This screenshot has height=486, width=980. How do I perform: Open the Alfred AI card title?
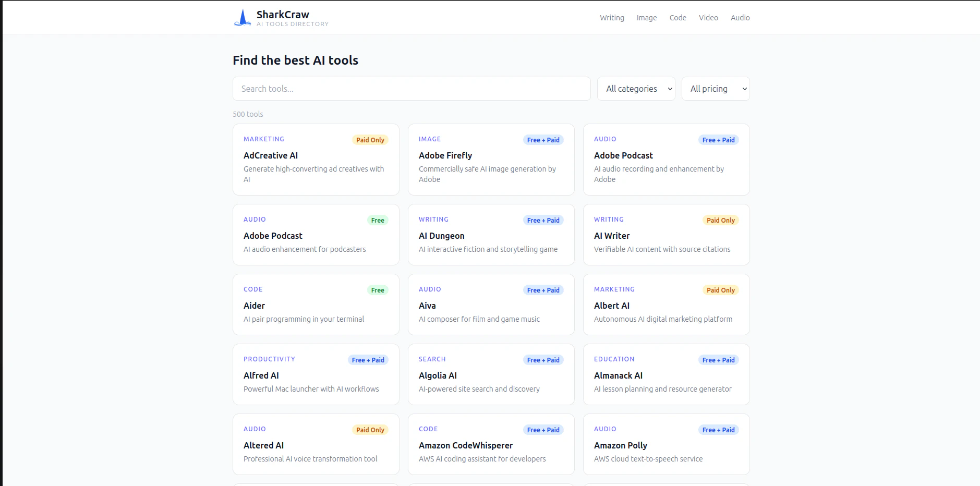(x=261, y=375)
